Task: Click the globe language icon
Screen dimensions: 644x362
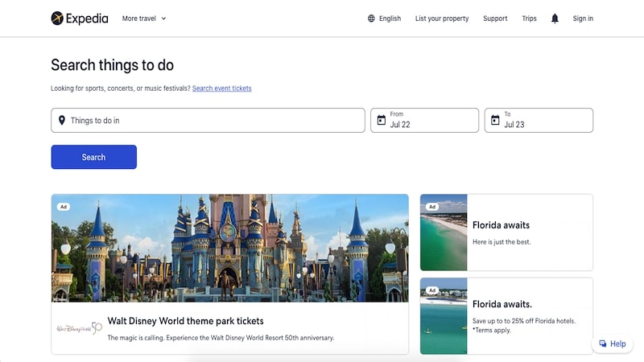Action: [x=371, y=19]
